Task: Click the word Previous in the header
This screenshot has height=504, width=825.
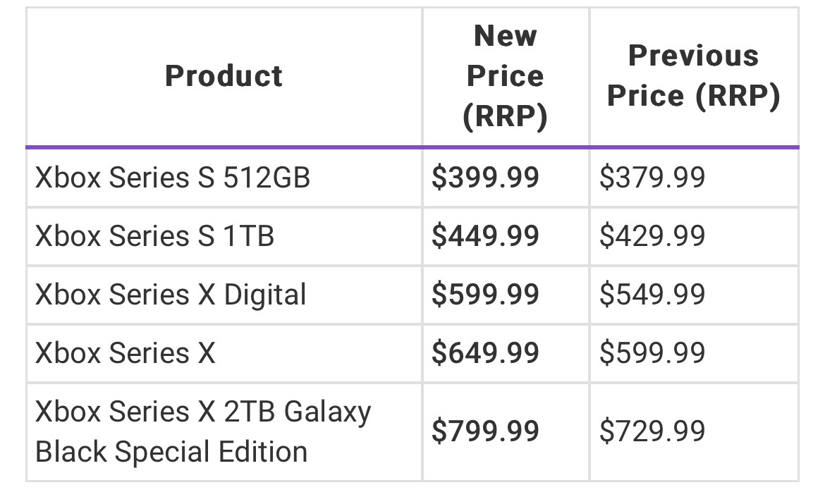Action: [x=694, y=56]
